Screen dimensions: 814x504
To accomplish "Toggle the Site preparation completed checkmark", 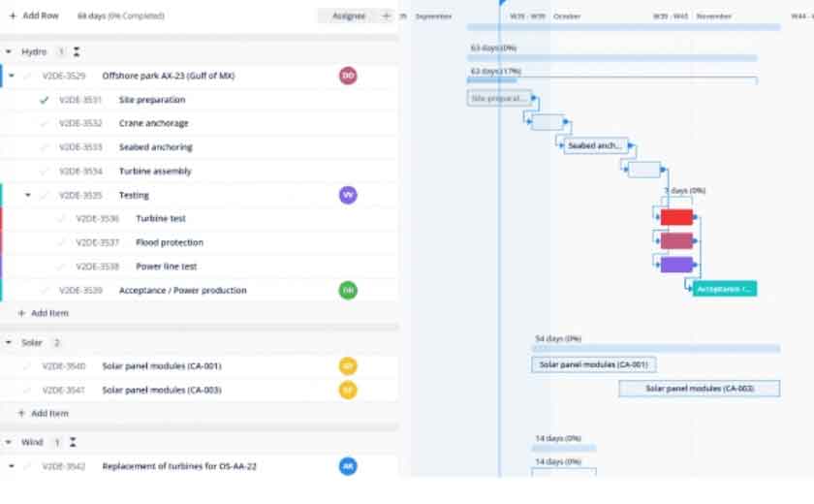I will coord(45,100).
